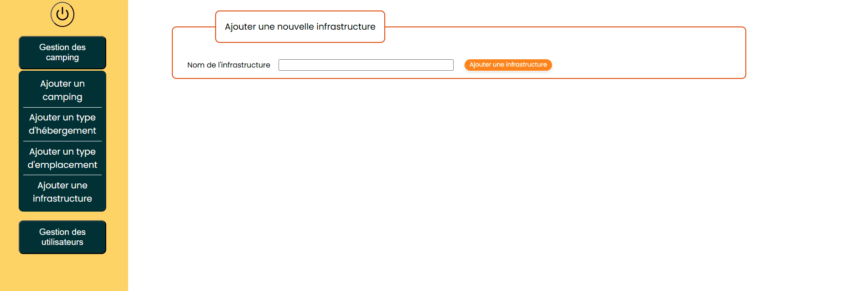This screenshot has height=291, width=868.
Task: Click the Nom de l'infrastructure label
Action: coord(229,65)
